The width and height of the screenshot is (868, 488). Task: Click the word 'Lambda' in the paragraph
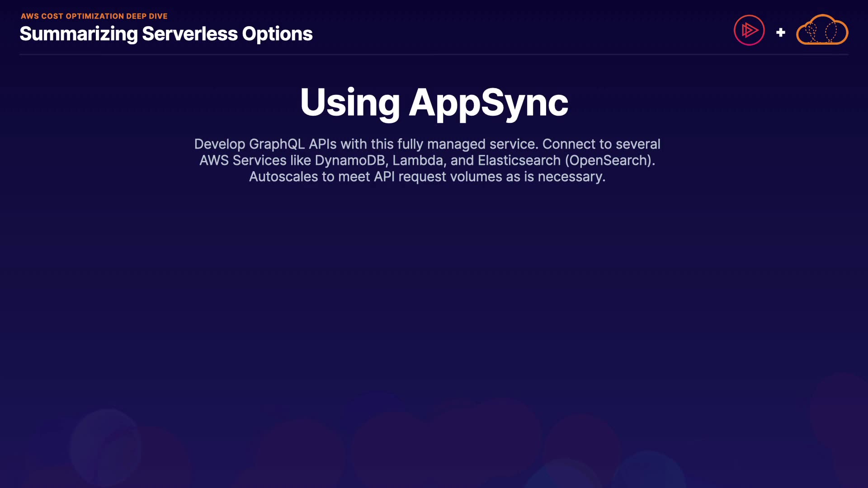[417, 160]
